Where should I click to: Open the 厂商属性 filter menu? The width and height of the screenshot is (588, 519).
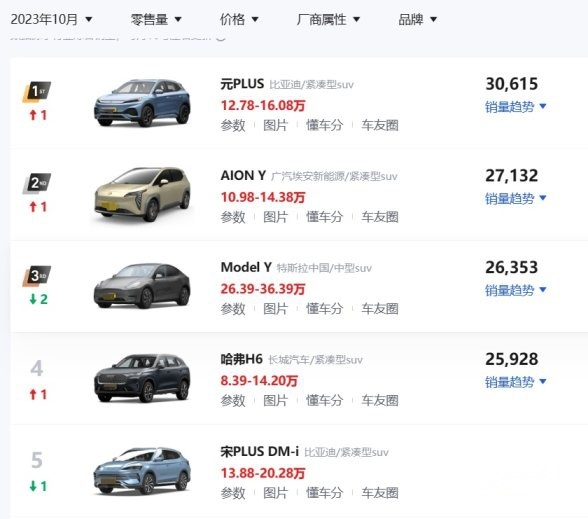pyautogui.click(x=328, y=19)
